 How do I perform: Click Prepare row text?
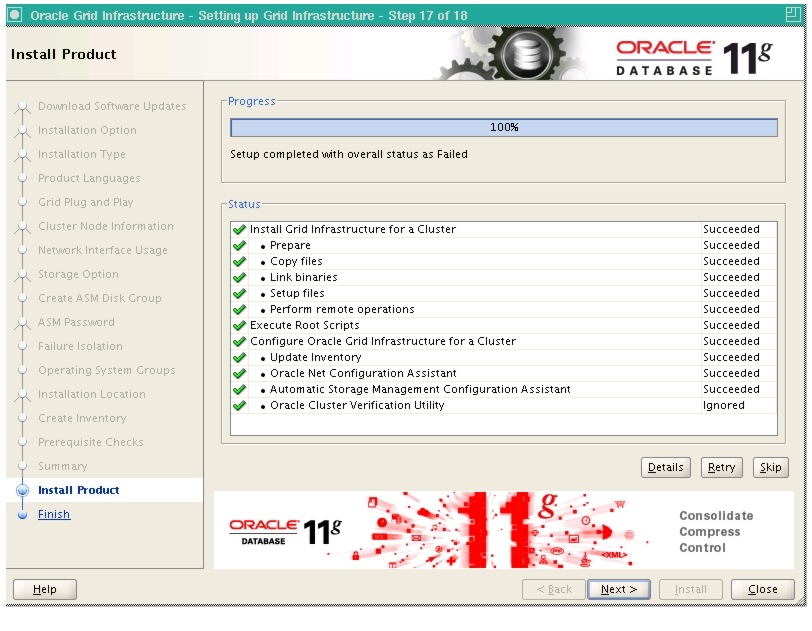(x=290, y=245)
